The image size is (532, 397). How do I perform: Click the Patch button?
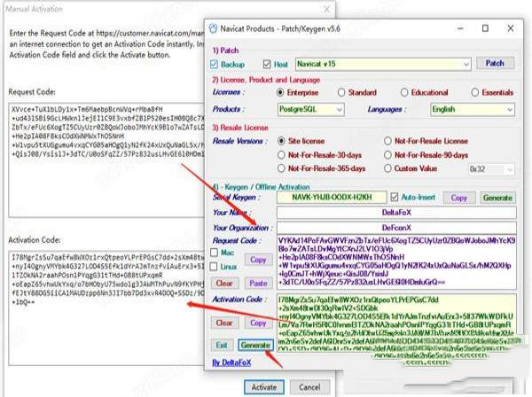tap(495, 63)
